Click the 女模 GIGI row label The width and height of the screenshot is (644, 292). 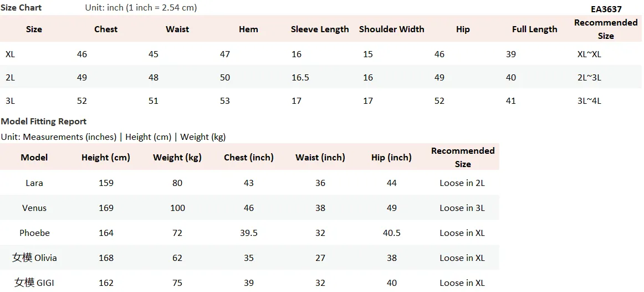(x=34, y=283)
